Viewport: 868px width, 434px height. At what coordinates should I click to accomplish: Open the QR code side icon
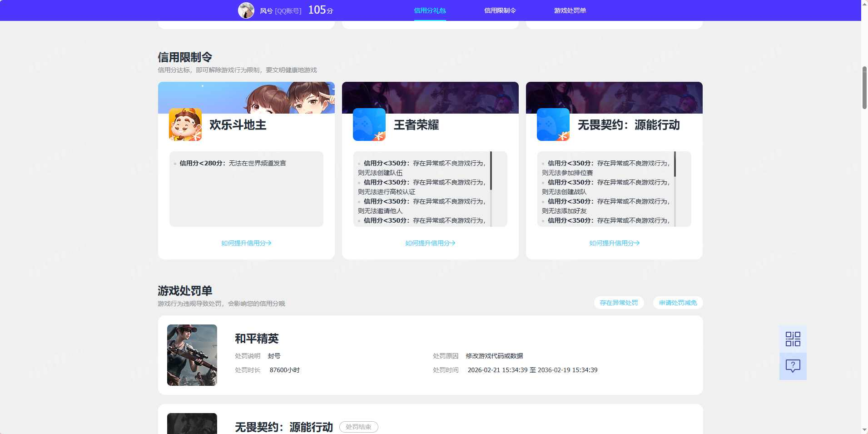click(x=793, y=339)
